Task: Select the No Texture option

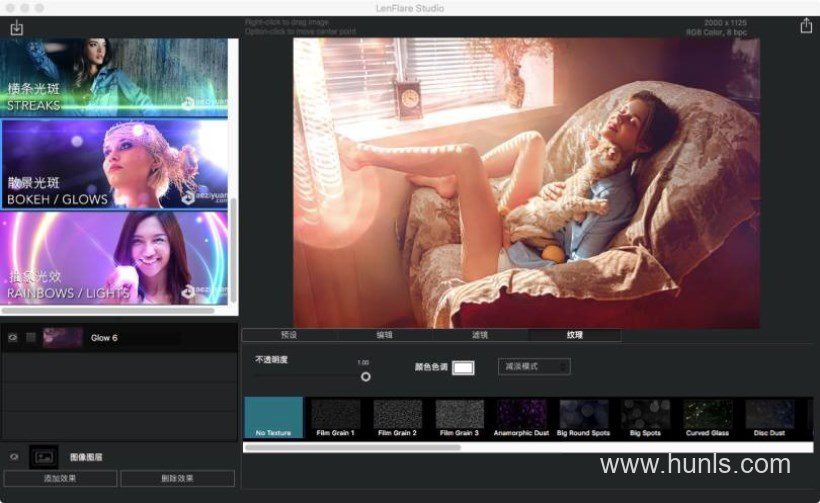Action: tap(274, 417)
